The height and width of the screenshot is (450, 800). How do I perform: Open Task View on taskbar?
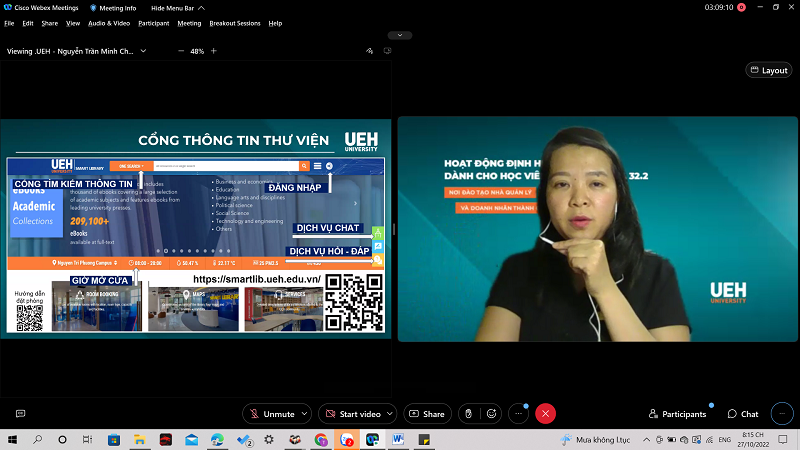tap(87, 440)
